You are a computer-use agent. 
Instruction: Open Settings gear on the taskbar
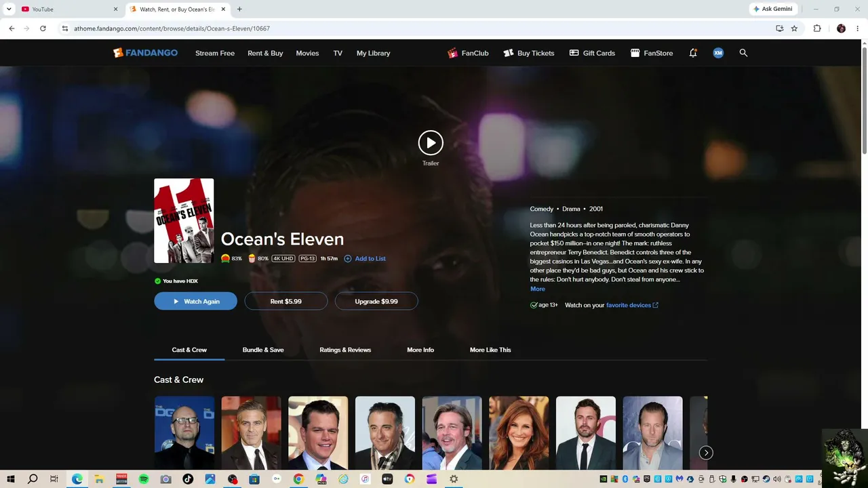click(454, 479)
